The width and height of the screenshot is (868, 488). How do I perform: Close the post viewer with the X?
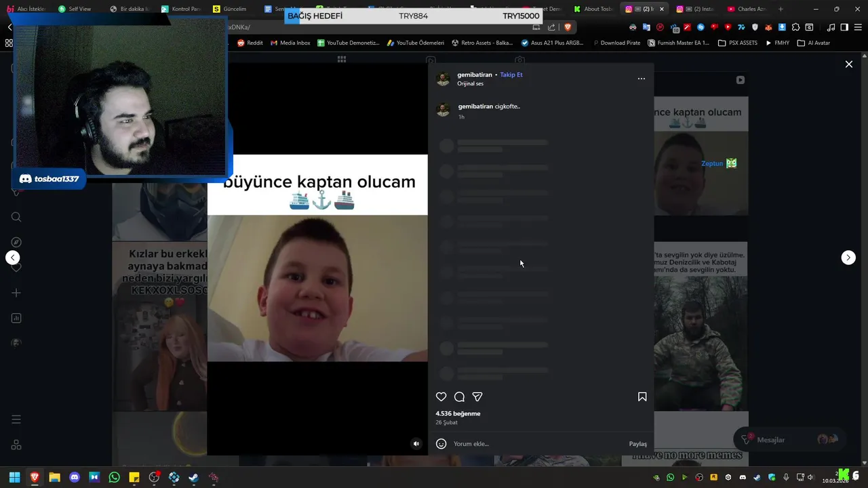(849, 64)
